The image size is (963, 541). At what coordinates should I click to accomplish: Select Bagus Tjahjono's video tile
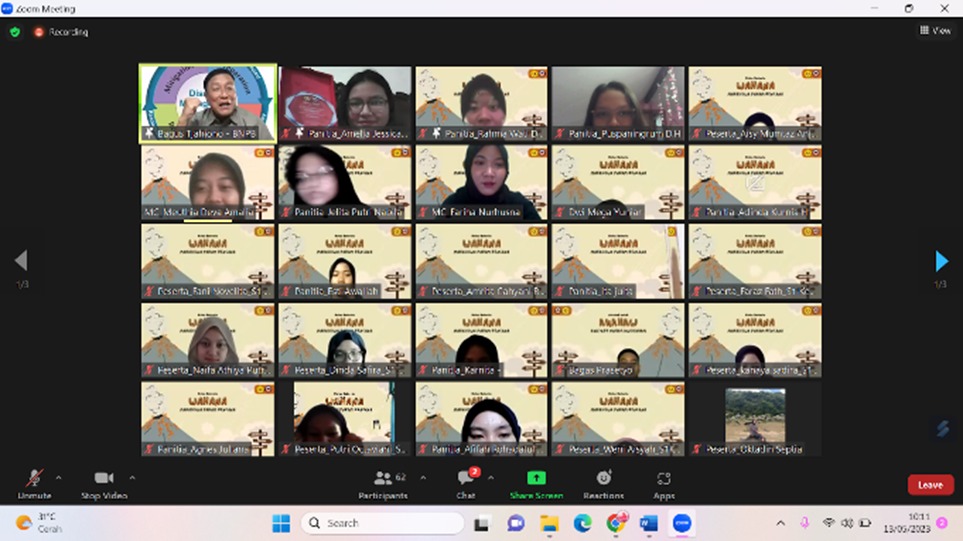click(208, 104)
